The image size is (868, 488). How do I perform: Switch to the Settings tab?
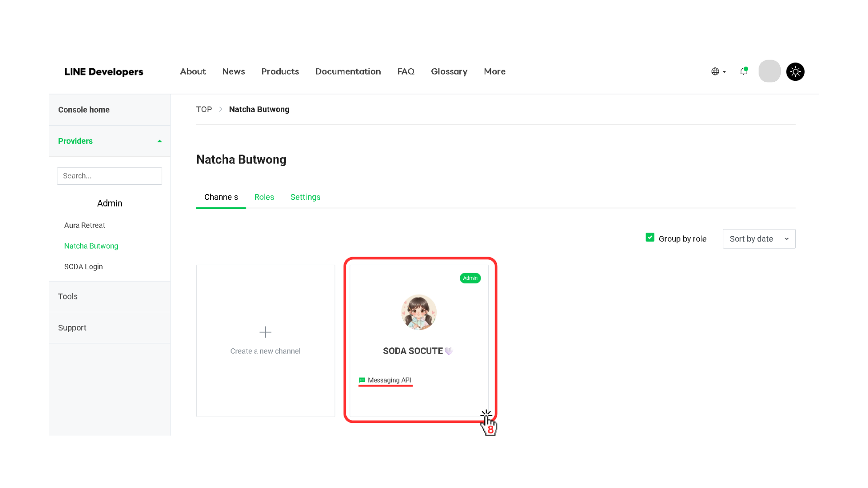tap(305, 197)
